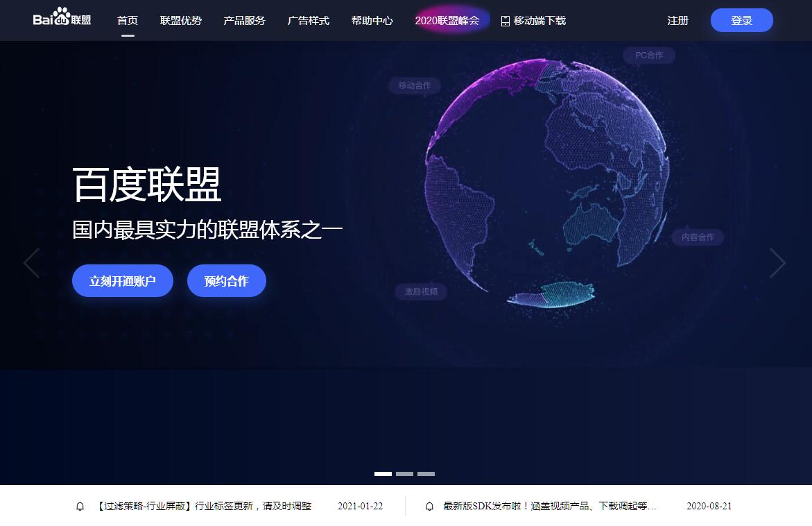Expand the 帮助中心 navigation menu

pyautogui.click(x=372, y=21)
